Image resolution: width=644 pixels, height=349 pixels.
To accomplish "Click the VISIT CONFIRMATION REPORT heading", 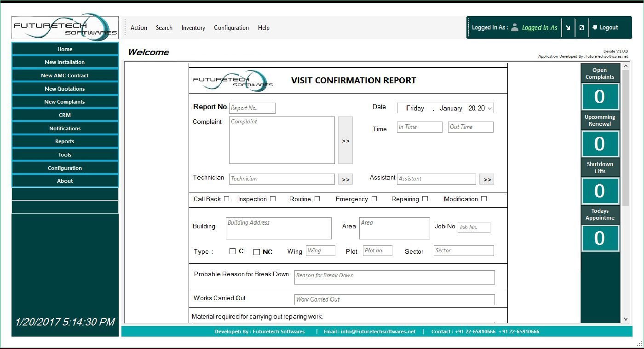I will 354,81.
